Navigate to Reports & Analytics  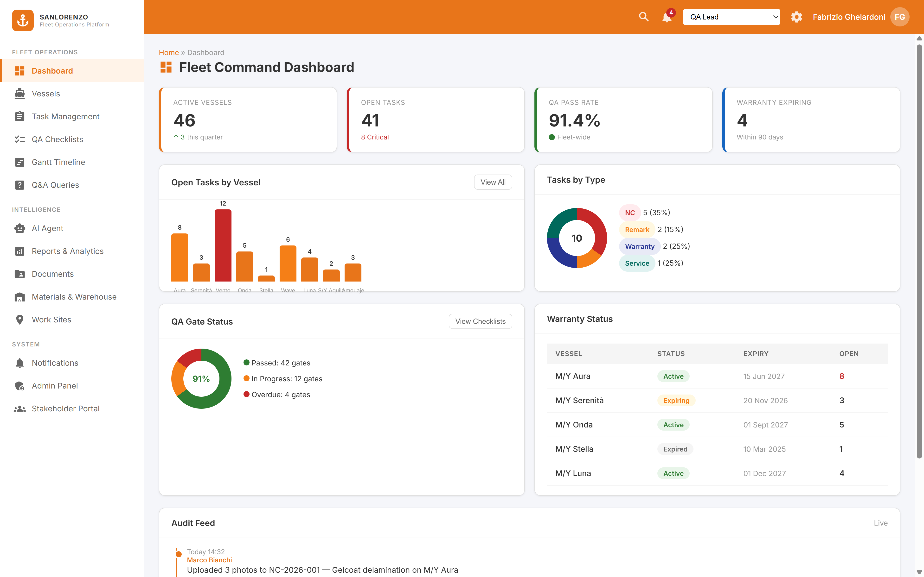[68, 251]
